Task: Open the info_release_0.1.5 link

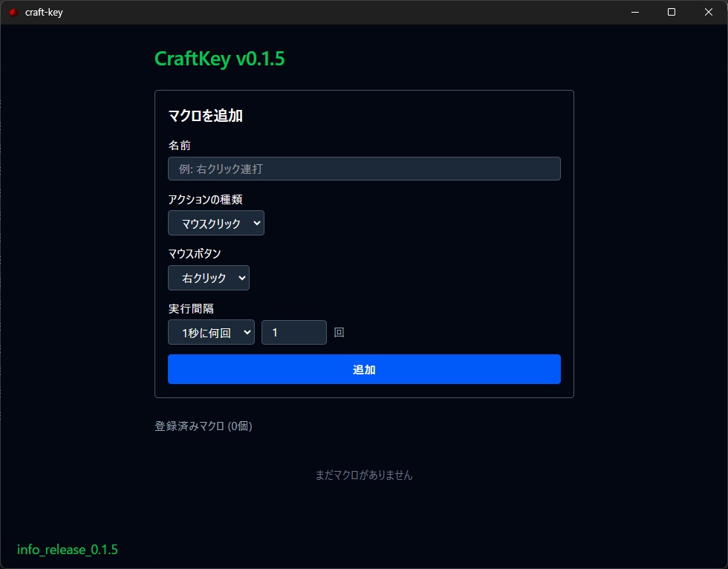Action: 67,550
